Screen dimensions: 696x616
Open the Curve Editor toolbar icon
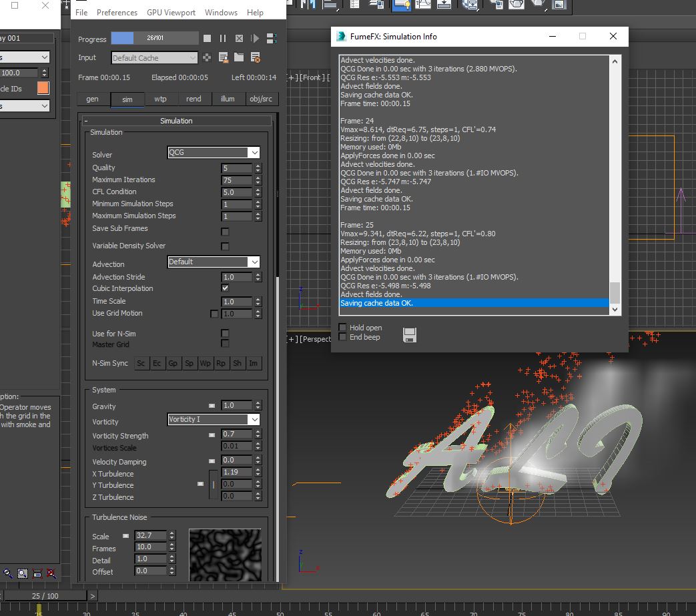423,5
